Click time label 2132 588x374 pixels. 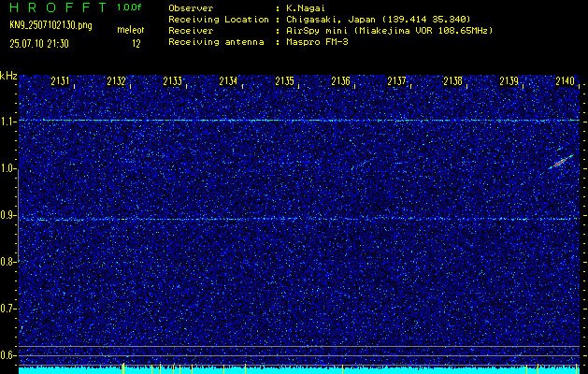(116, 81)
